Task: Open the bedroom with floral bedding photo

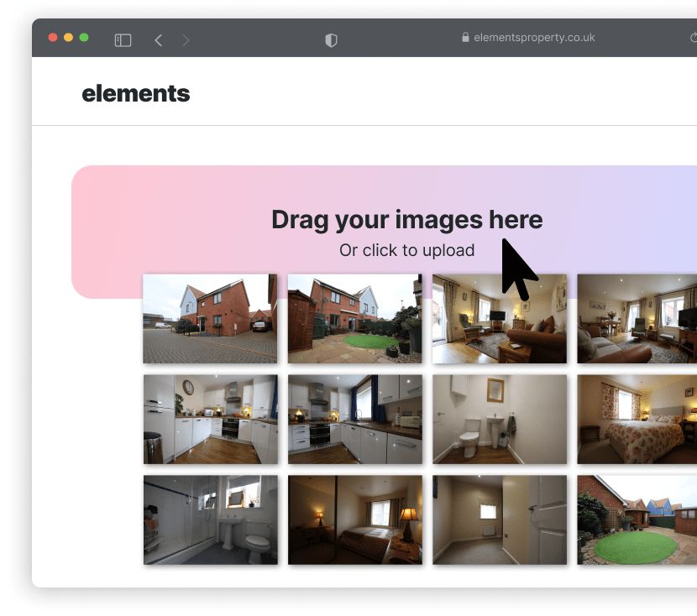Action: tap(637, 420)
